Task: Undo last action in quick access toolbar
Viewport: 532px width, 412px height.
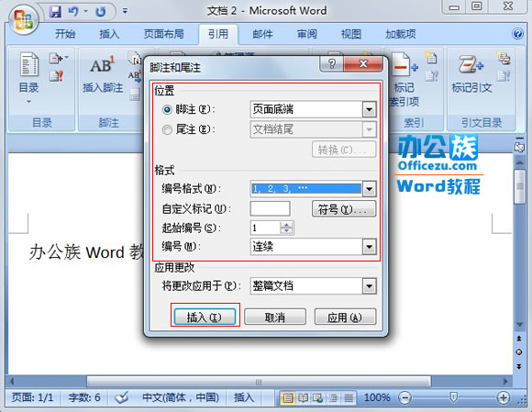Action: click(73, 12)
